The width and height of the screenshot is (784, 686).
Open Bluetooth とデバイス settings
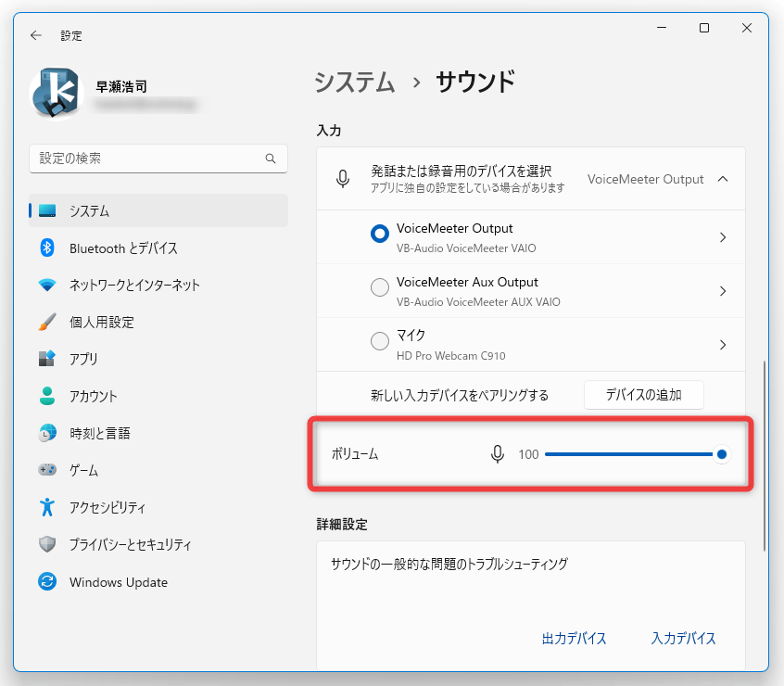[x=158, y=248]
